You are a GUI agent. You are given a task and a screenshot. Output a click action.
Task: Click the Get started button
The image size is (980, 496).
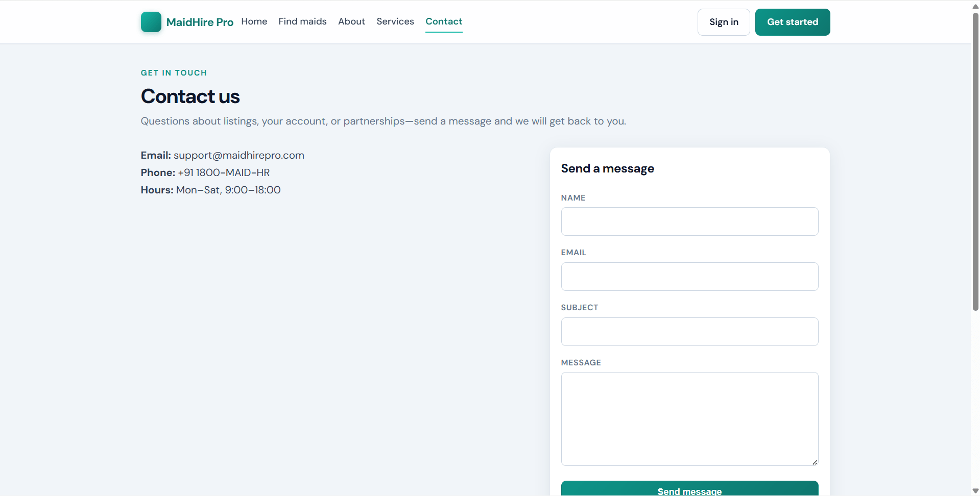point(793,22)
